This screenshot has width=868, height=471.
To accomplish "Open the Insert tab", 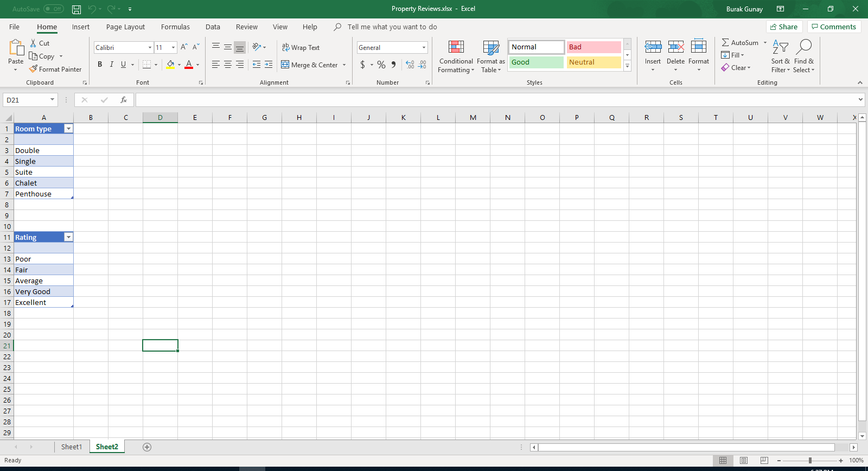I will (x=81, y=27).
